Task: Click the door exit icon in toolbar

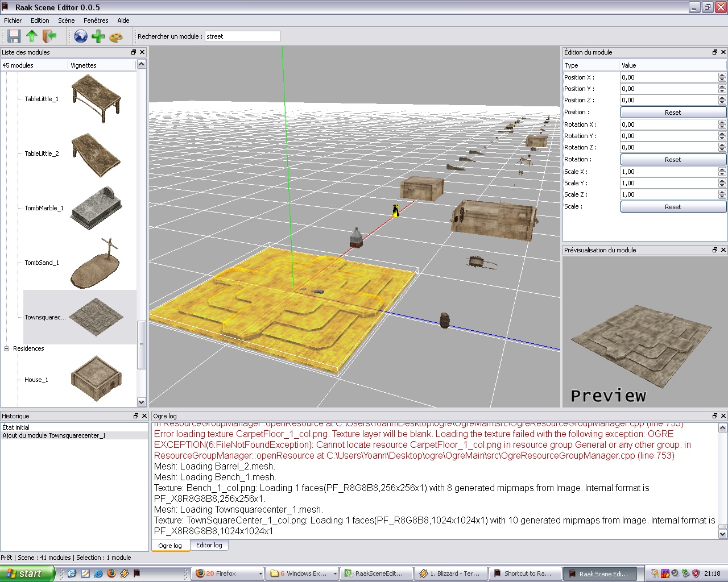Action: point(49,36)
